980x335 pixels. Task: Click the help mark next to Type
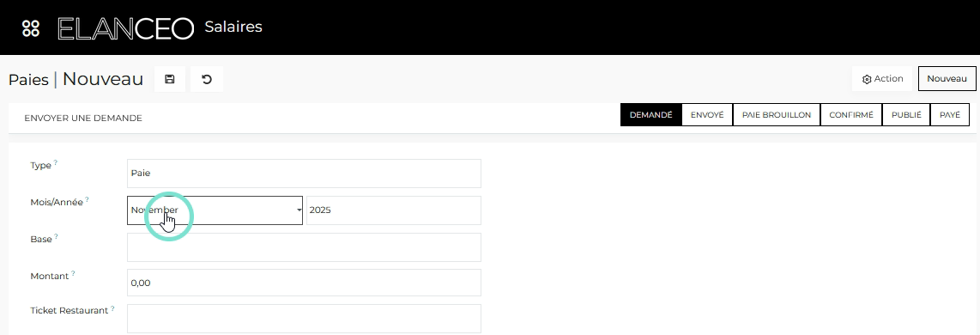point(55,162)
